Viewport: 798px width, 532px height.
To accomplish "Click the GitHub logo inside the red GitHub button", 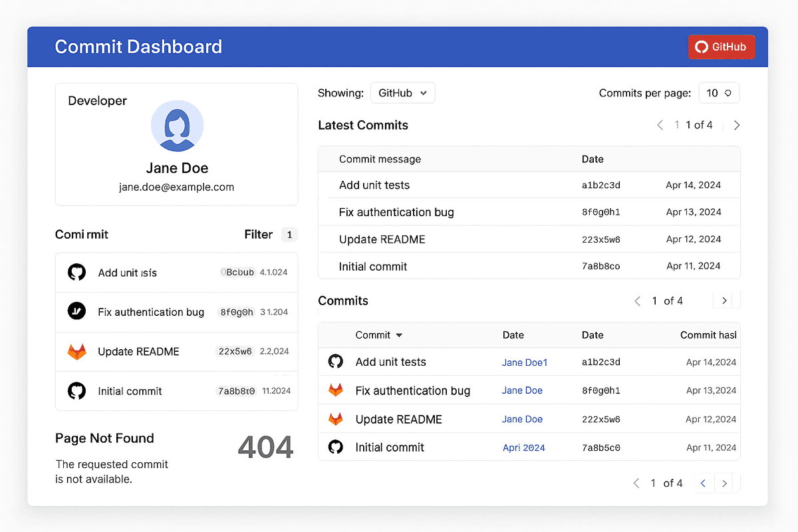I will tap(701, 47).
